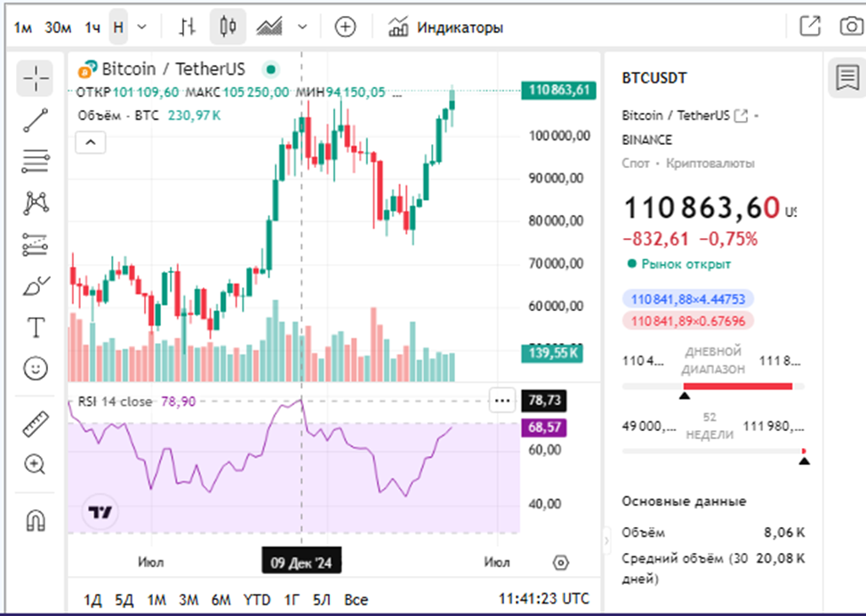
Task: Open the XABCD pattern tool
Action: tap(34, 204)
